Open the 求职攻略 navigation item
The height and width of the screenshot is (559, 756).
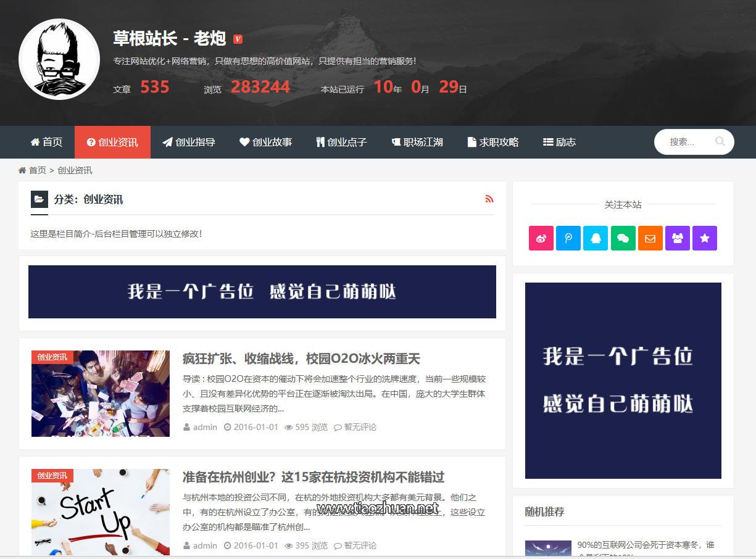[x=493, y=142]
